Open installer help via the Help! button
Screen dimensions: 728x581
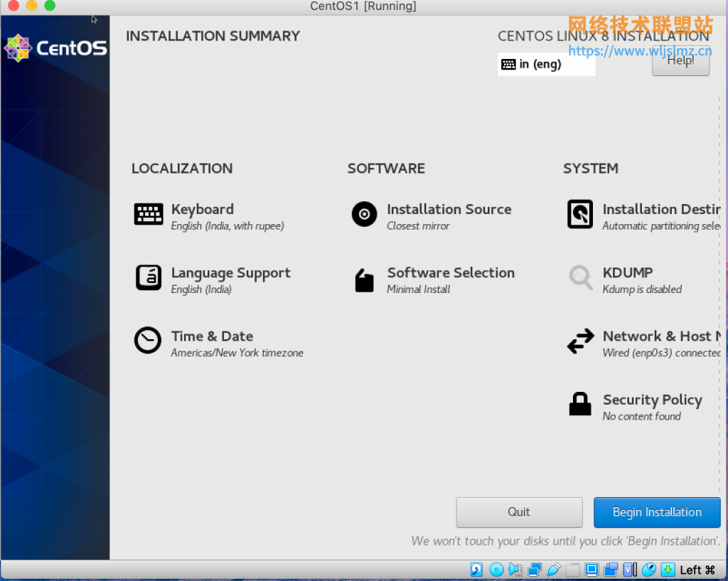pyautogui.click(x=680, y=61)
